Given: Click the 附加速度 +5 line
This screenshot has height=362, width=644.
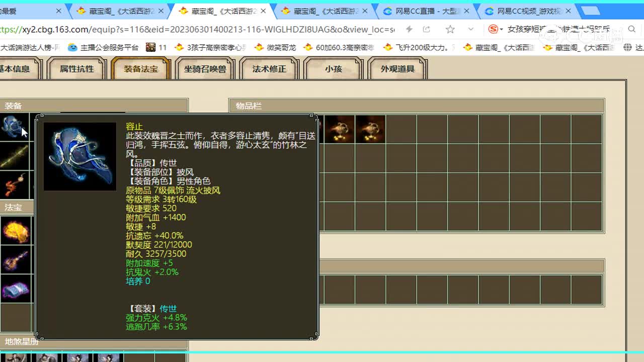Looking at the screenshot, I should tap(149, 263).
